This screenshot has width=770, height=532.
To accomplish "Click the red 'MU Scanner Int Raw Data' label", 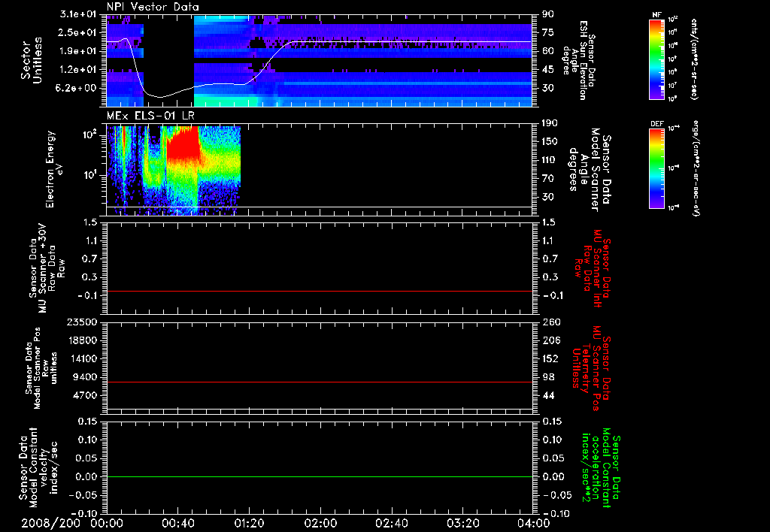I will click(x=593, y=268).
